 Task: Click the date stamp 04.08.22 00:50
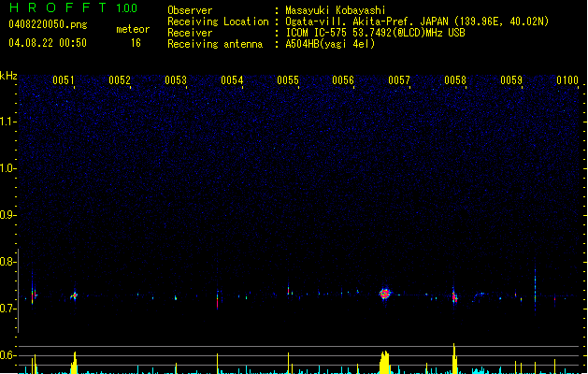point(48,43)
